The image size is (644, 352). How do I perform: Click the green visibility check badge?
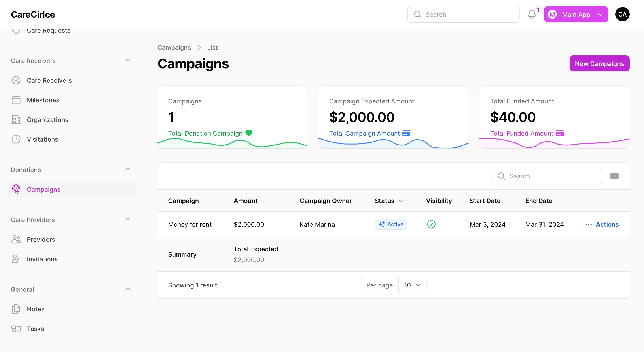coord(431,224)
